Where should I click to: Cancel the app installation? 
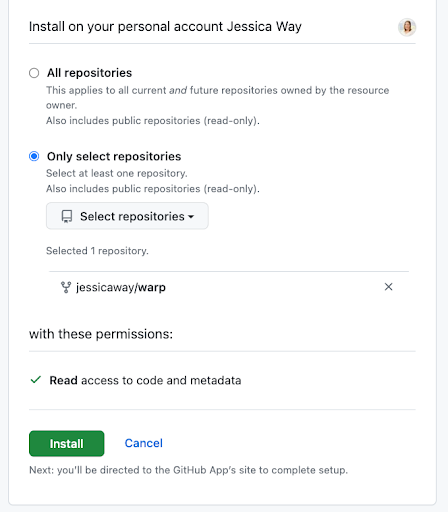[144, 443]
